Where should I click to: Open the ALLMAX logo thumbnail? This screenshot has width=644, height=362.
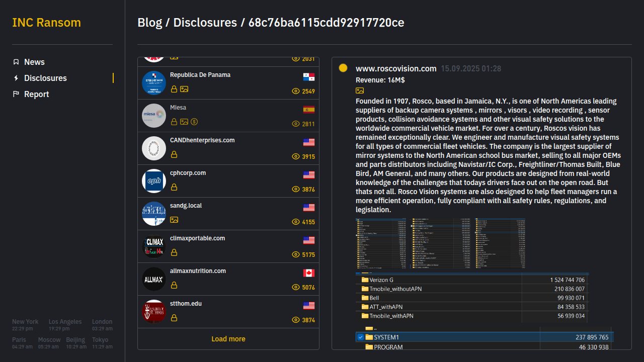click(154, 279)
